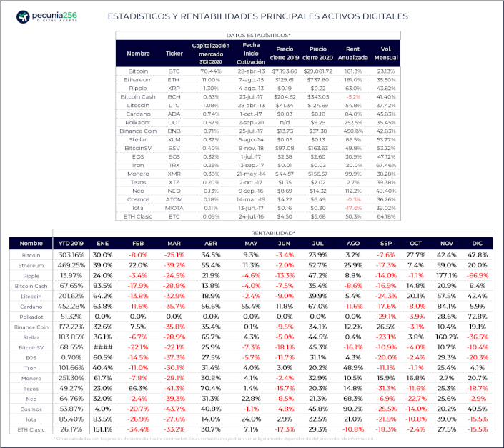504x448 pixels.
Task: Click Cardano's YTD 2019 value '452.28%'
Action: point(71,307)
